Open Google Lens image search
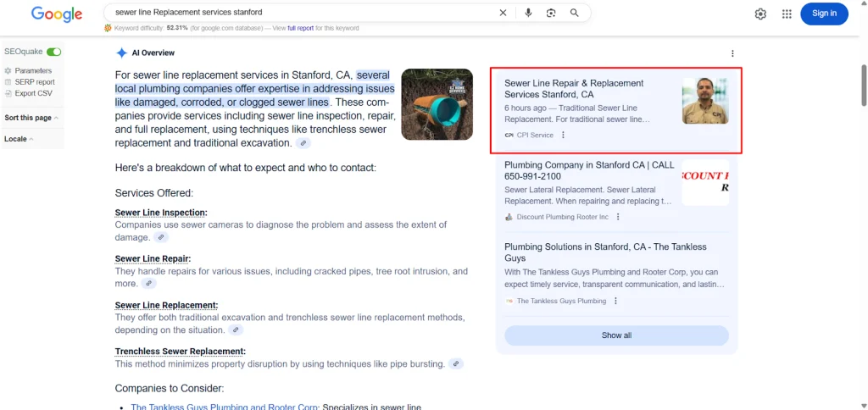This screenshot has height=410, width=868. (x=551, y=13)
